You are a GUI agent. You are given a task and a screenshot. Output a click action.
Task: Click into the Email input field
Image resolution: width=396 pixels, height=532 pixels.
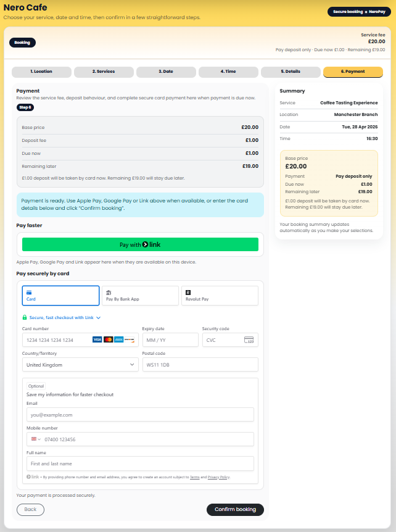point(140,415)
